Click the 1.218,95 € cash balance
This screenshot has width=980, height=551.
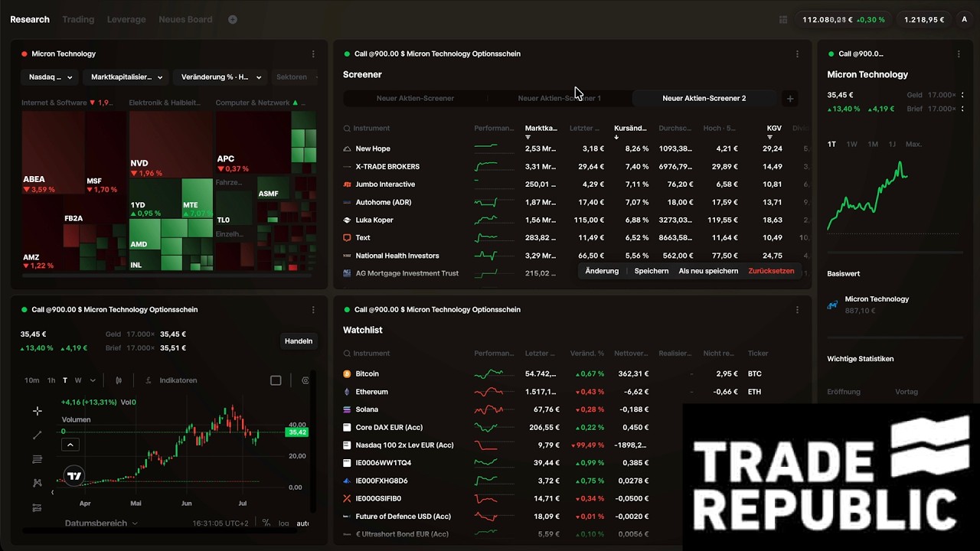tap(924, 20)
